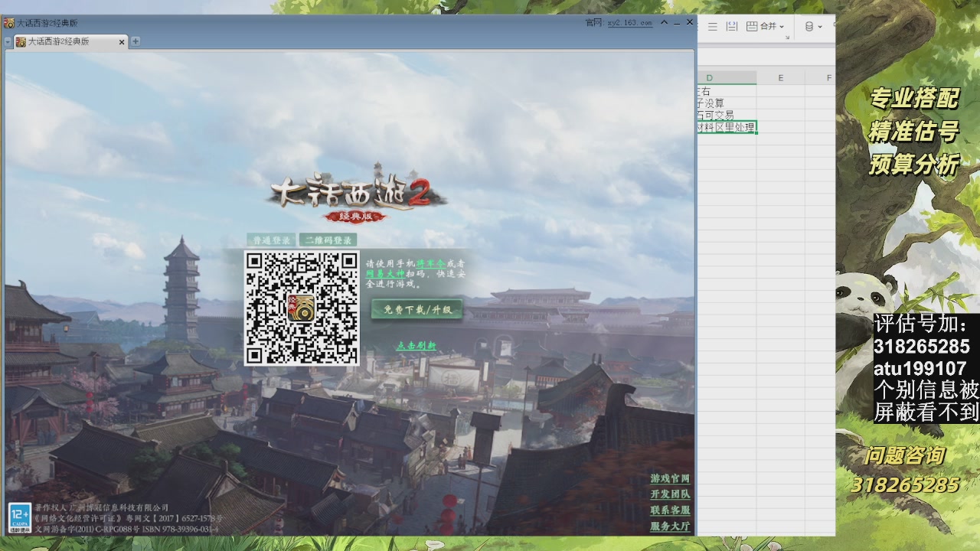Select column D header in spreadsheet
The height and width of the screenshot is (551, 980).
click(726, 78)
